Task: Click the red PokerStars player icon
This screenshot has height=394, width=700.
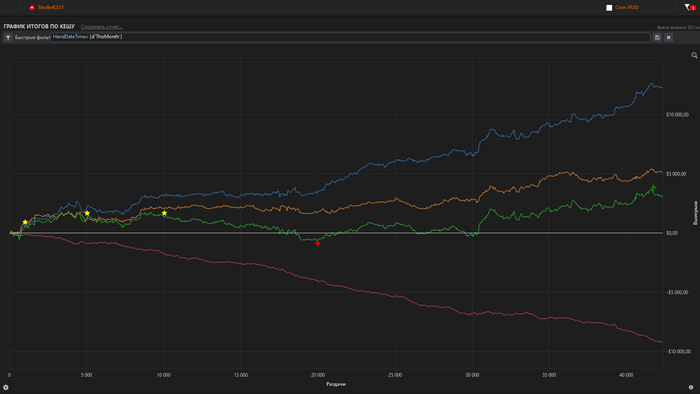Action: [x=32, y=8]
